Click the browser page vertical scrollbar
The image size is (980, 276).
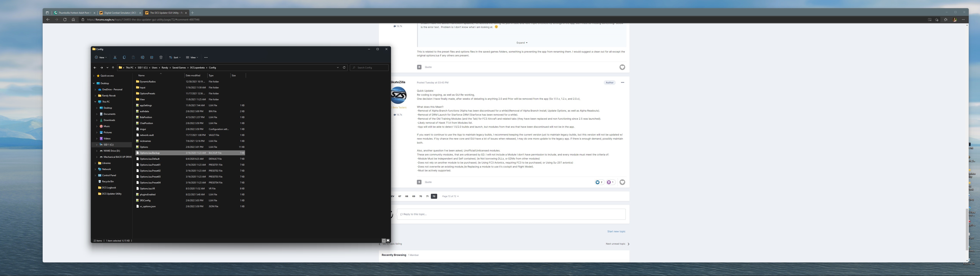coord(967,229)
